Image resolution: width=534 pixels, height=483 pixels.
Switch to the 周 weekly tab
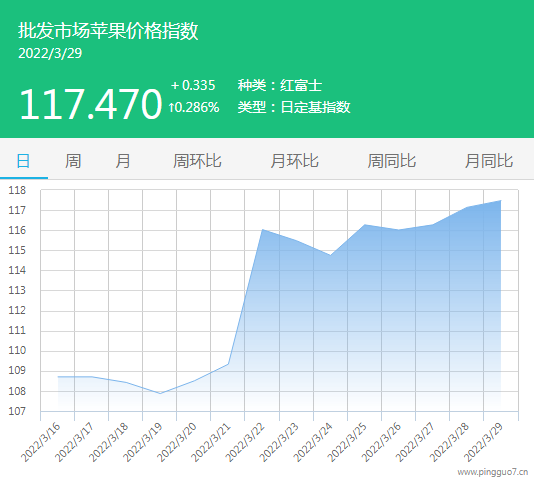tap(73, 161)
